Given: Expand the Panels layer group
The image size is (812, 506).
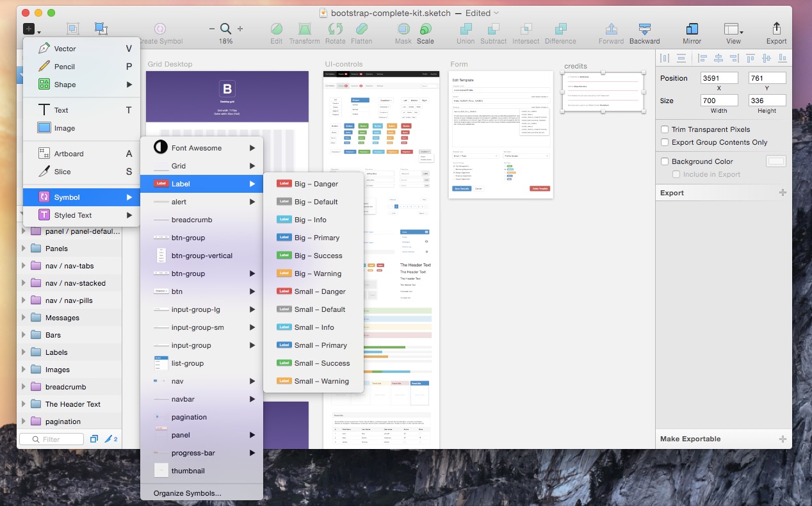Looking at the screenshot, I should (x=24, y=249).
